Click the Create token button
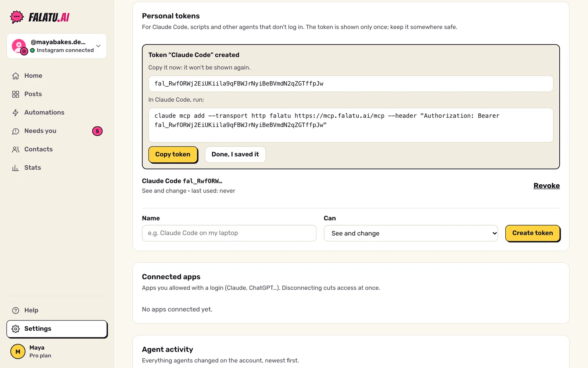Viewport: 588px width, 368px height. point(533,233)
